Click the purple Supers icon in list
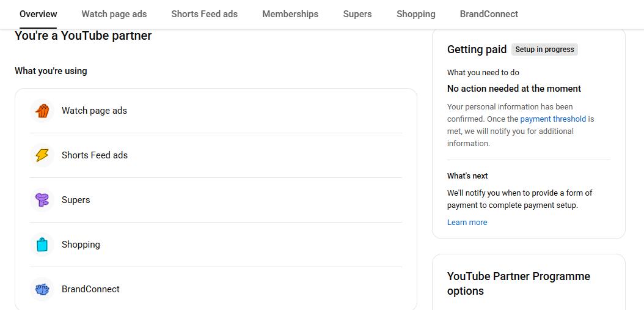Screen dimensions: 644x310 (42, 200)
